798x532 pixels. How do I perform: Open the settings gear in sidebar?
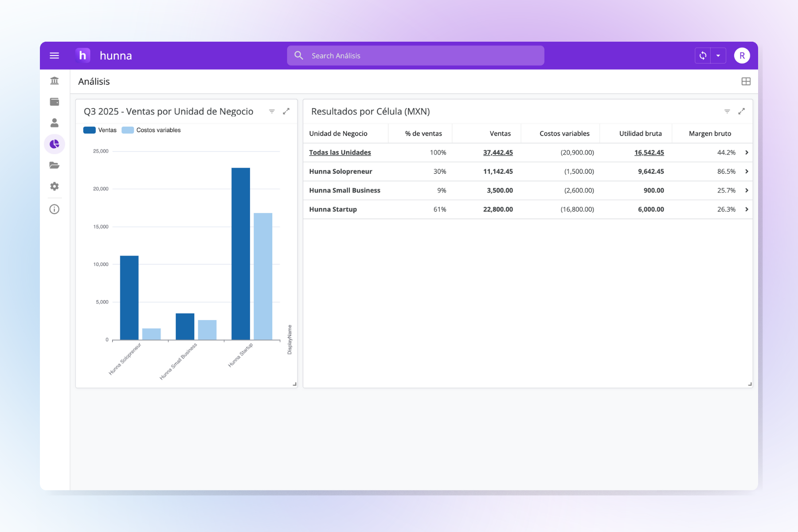click(55, 186)
